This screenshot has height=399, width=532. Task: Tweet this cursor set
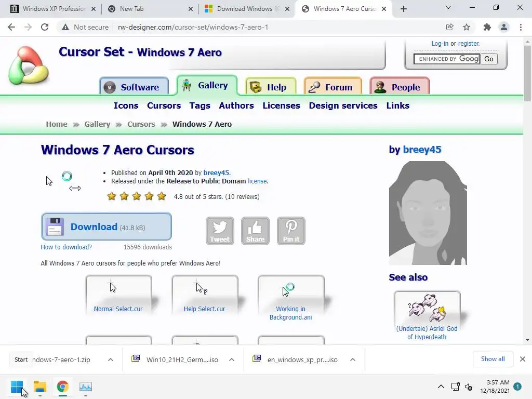coord(220,231)
